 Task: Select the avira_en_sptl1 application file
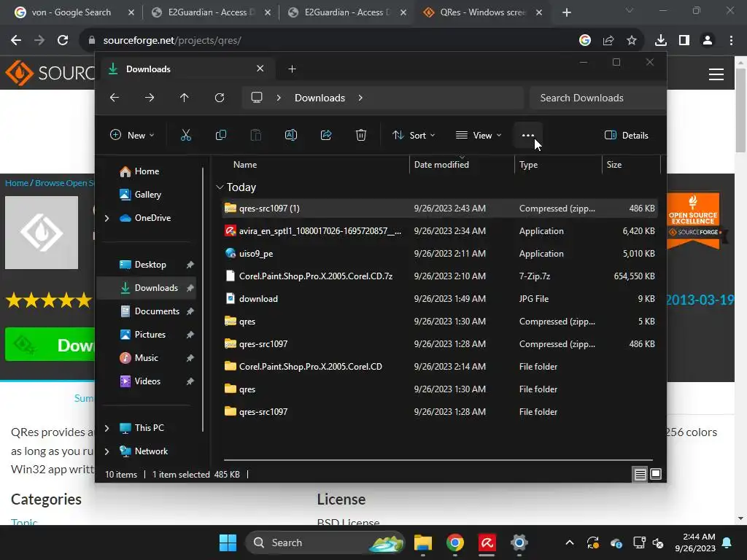click(440, 231)
